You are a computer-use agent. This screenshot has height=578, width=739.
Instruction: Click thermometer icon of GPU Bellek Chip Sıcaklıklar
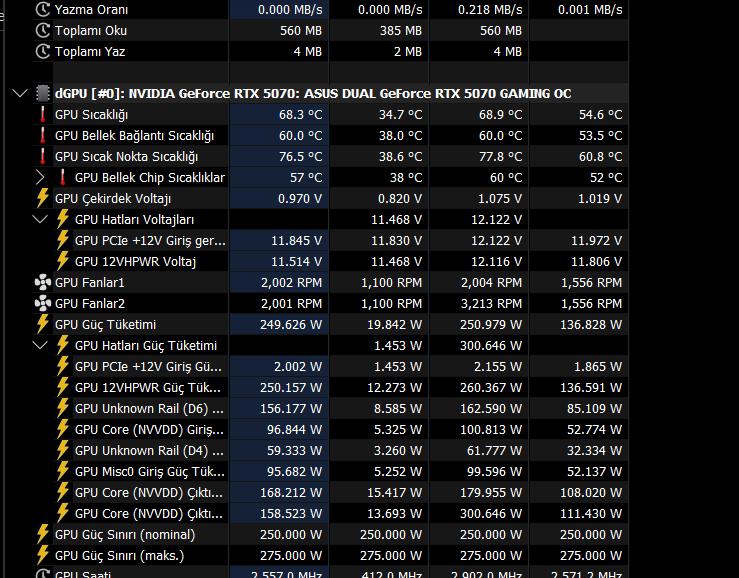(63, 177)
